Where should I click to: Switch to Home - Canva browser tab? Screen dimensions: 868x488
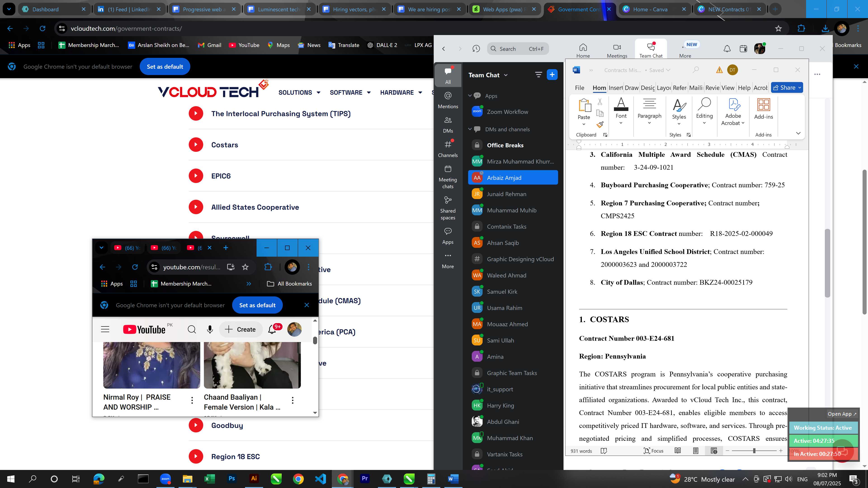654,9
